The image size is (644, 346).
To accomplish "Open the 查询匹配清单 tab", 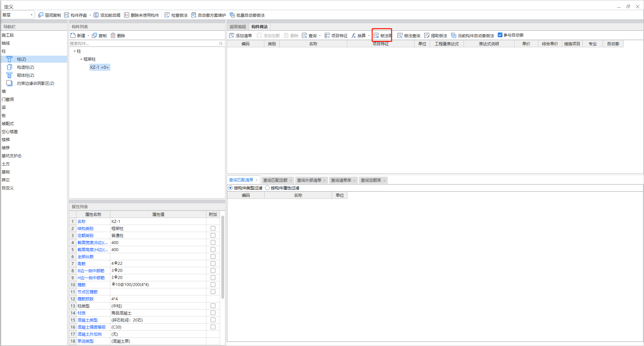I will pos(241,180).
